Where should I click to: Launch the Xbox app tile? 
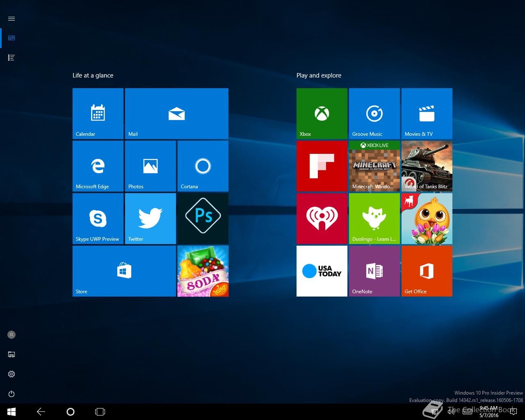tap(322, 113)
